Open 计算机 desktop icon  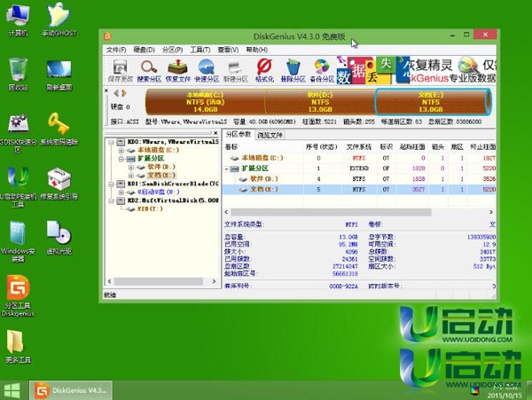pyautogui.click(x=18, y=20)
